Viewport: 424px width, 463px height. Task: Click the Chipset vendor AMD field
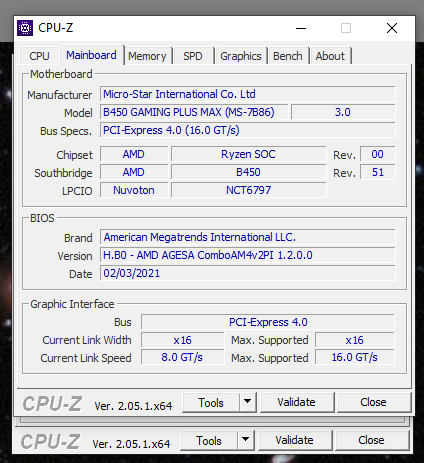[x=134, y=154]
